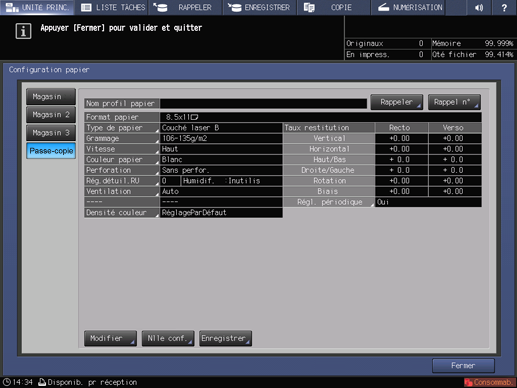Select the first Magasin tray button
The width and height of the screenshot is (517, 388).
51,97
